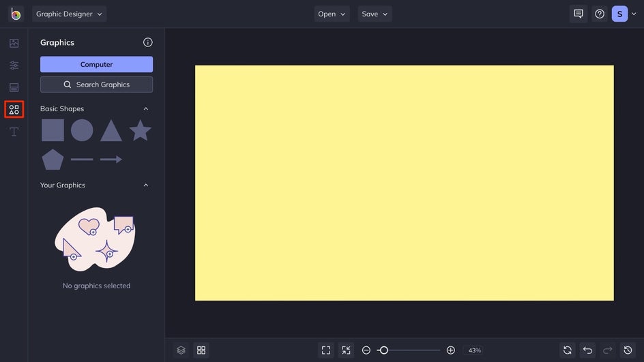Show Graphics panel info icon
This screenshot has width=644, height=362.
coord(148,42)
